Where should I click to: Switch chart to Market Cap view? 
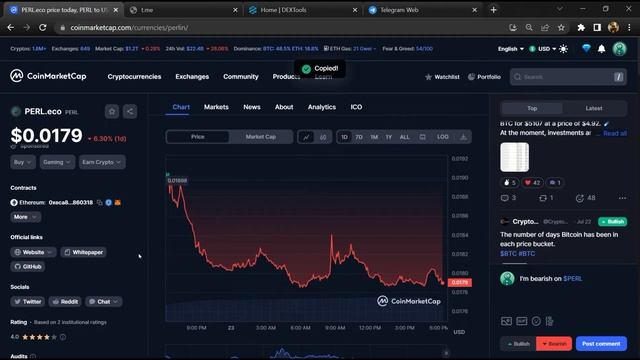(x=261, y=137)
